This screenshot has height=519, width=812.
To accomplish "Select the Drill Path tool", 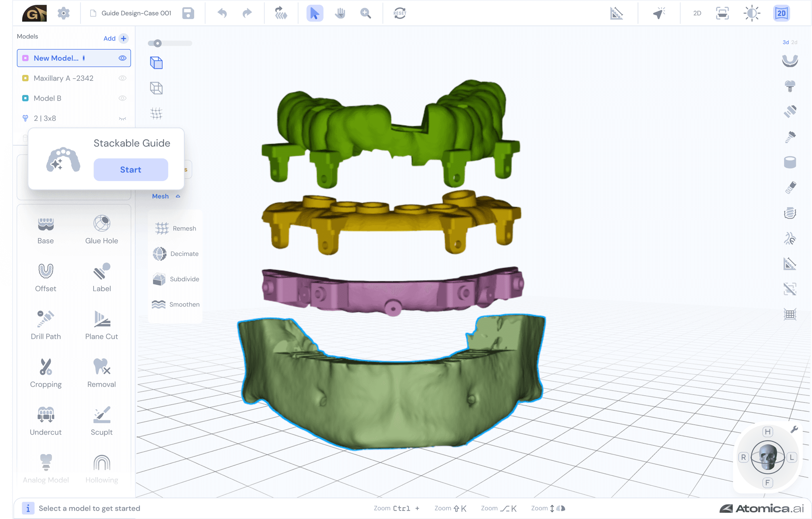I will [46, 325].
